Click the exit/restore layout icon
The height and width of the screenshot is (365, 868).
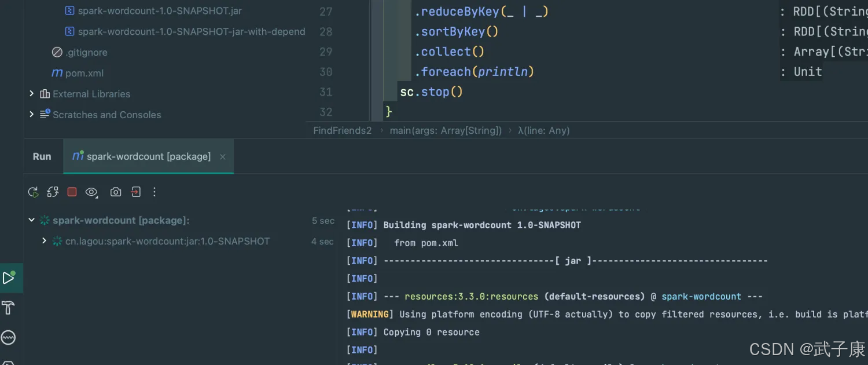click(136, 192)
